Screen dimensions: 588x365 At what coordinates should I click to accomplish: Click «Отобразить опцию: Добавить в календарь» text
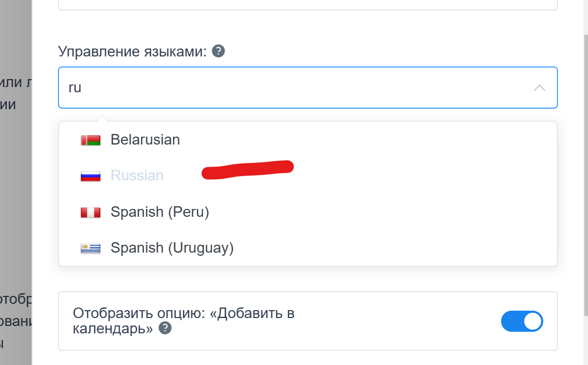tap(183, 320)
